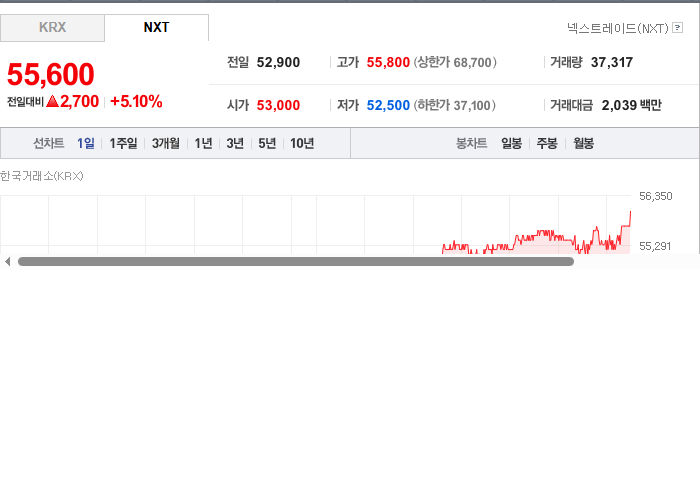
Task: Show the 1년 line chart
Action: (x=203, y=143)
